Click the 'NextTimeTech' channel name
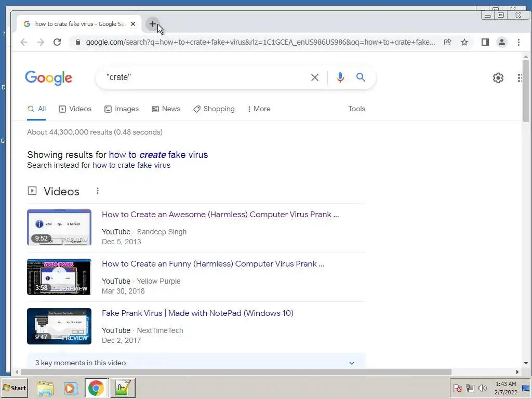 coord(160,330)
